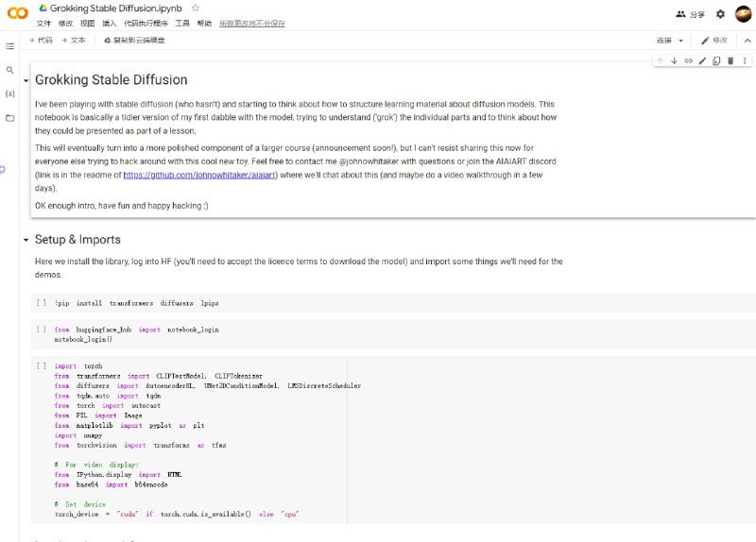Copy link to cell with link icon
The height and width of the screenshot is (542, 756).
click(x=688, y=60)
